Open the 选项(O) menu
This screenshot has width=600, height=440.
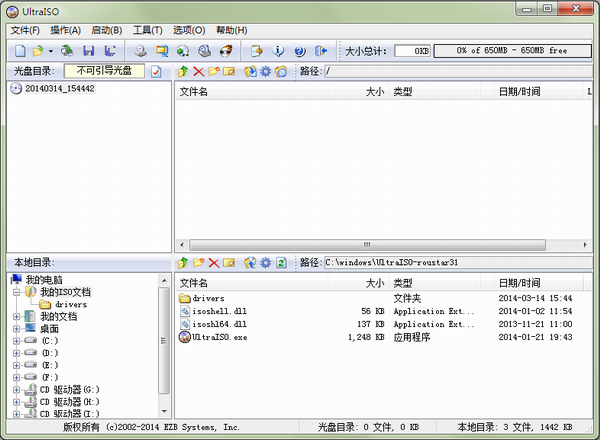(x=189, y=30)
